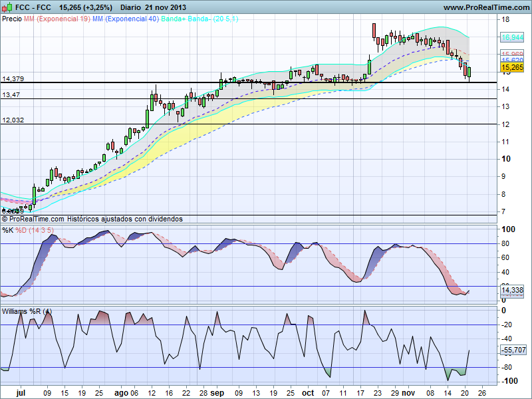Click the Williams %R indicator title
The width and height of the screenshot is (532, 399).
pos(27,311)
